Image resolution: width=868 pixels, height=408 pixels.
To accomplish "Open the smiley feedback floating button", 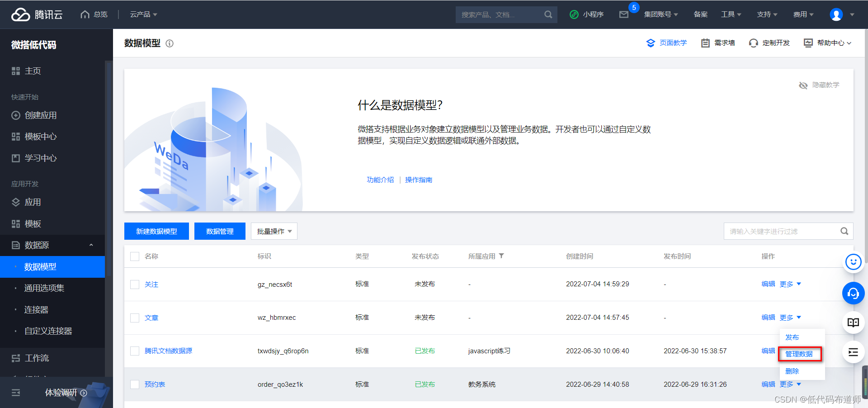I will 854,262.
